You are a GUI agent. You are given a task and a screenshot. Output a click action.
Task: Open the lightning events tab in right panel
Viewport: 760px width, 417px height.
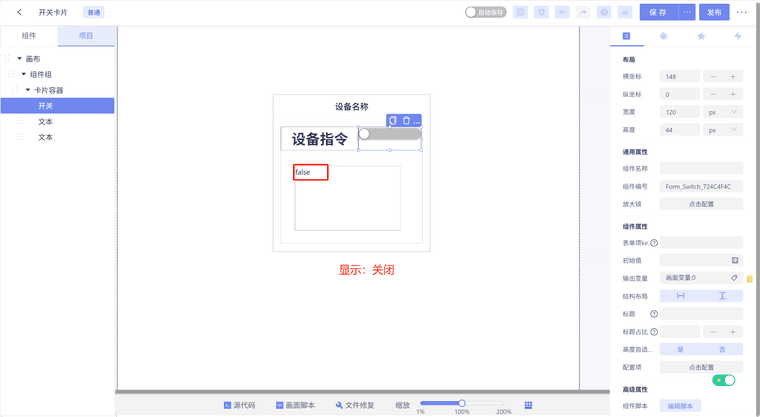tap(738, 36)
